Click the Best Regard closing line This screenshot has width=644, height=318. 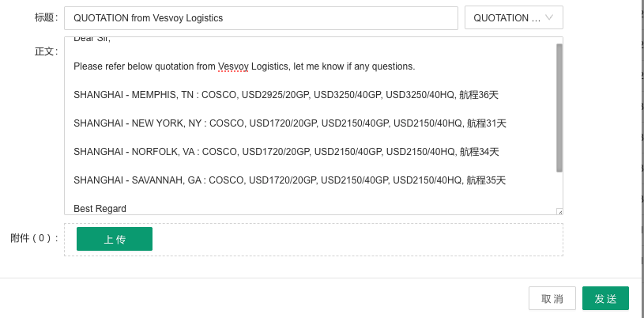(100, 209)
